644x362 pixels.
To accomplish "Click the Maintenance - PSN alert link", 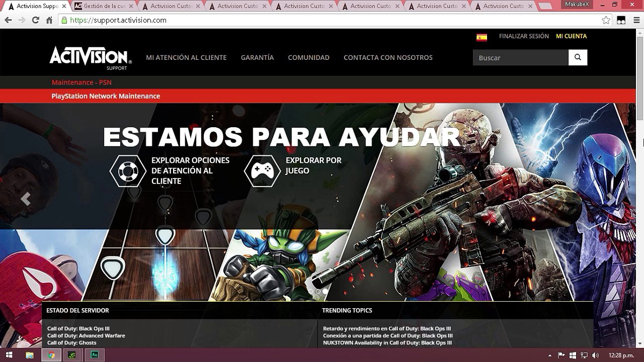I will [82, 82].
